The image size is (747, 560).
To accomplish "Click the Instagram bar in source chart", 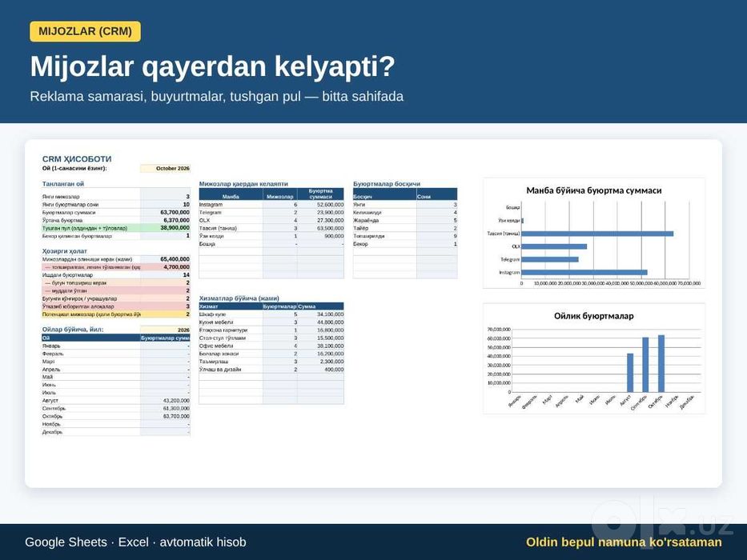I will [x=584, y=272].
